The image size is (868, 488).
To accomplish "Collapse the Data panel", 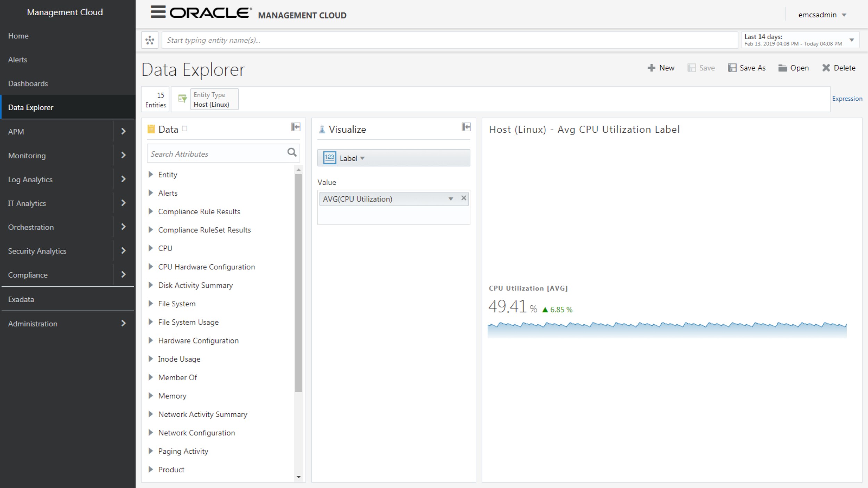I will 295,127.
